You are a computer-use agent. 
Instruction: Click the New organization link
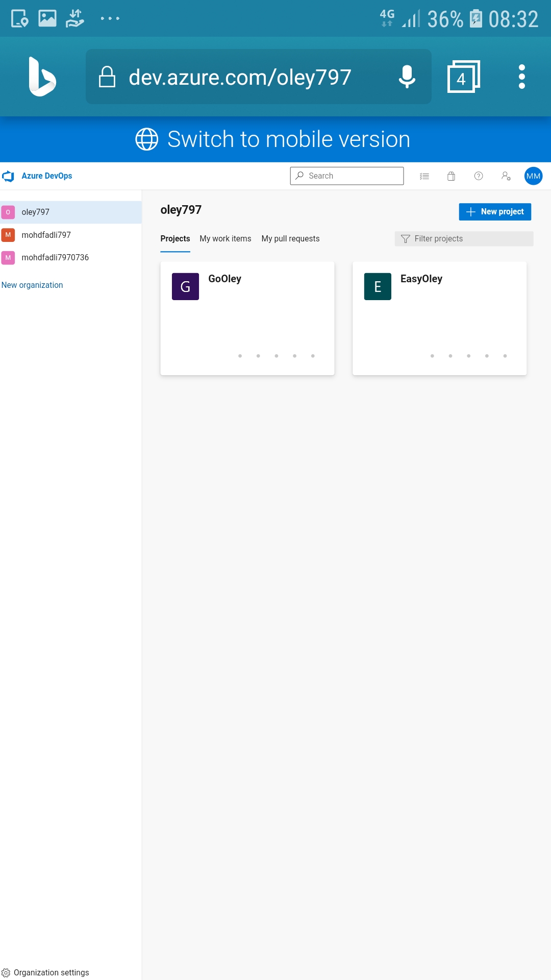pos(32,285)
